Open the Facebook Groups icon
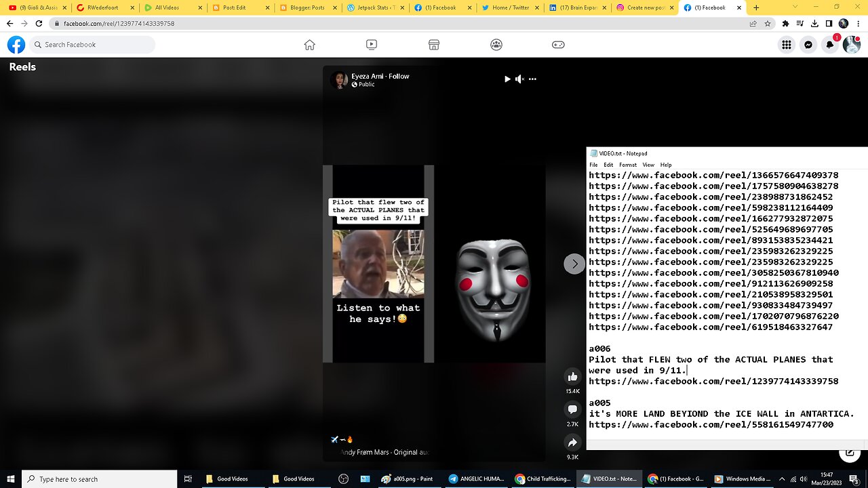Image resolution: width=868 pixels, height=488 pixels. coord(496,45)
